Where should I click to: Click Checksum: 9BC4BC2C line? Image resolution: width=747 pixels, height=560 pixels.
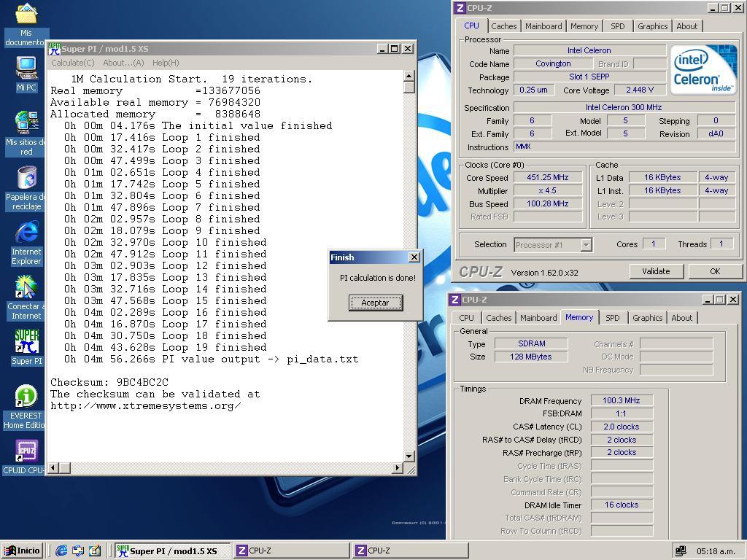point(109,382)
